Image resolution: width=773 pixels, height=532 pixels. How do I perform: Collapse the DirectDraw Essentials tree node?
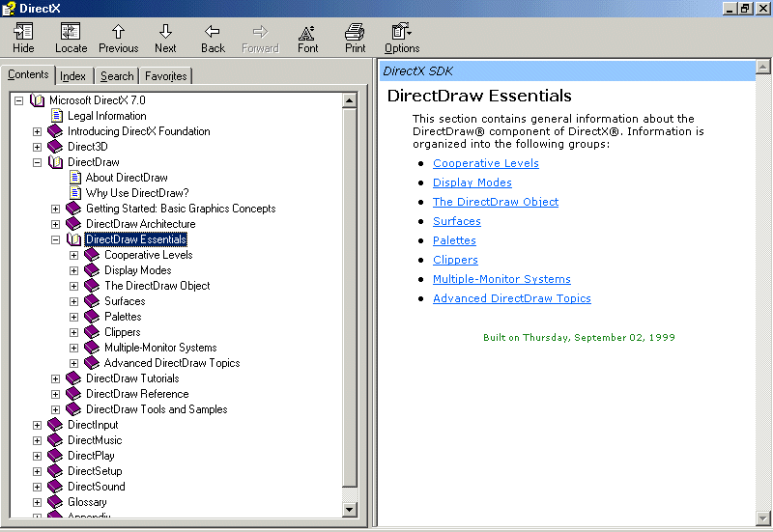coord(56,239)
